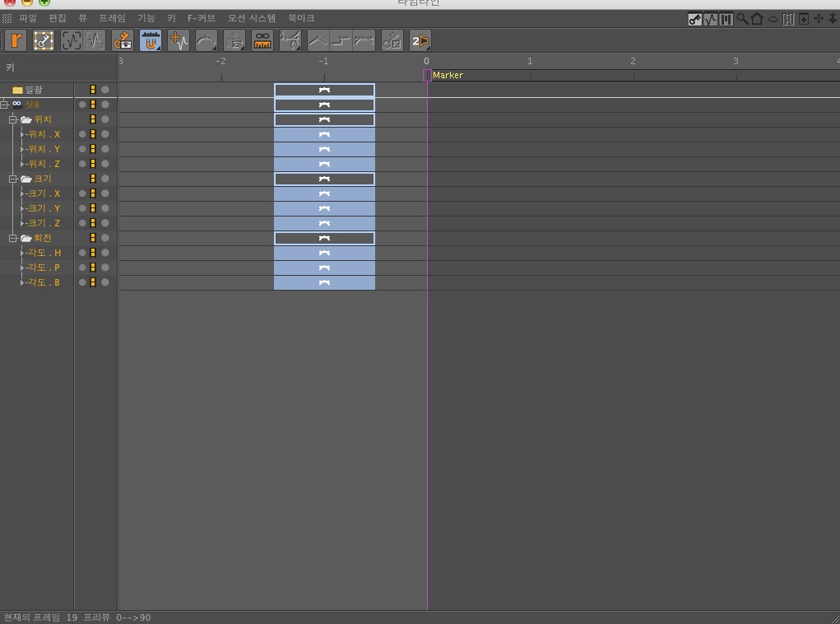The height and width of the screenshot is (624, 840).
Task: Open the 모션 시스템 menu
Action: click(251, 17)
